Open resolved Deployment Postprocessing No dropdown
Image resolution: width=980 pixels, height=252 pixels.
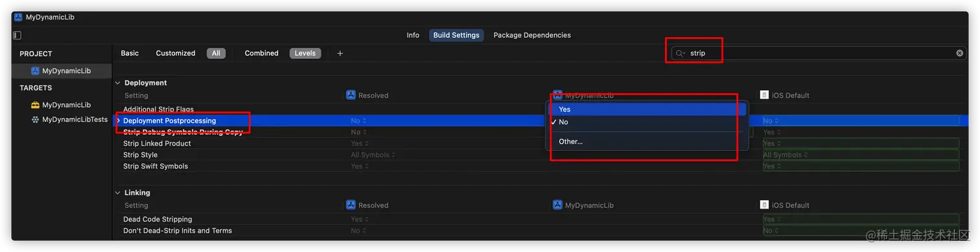(358, 120)
